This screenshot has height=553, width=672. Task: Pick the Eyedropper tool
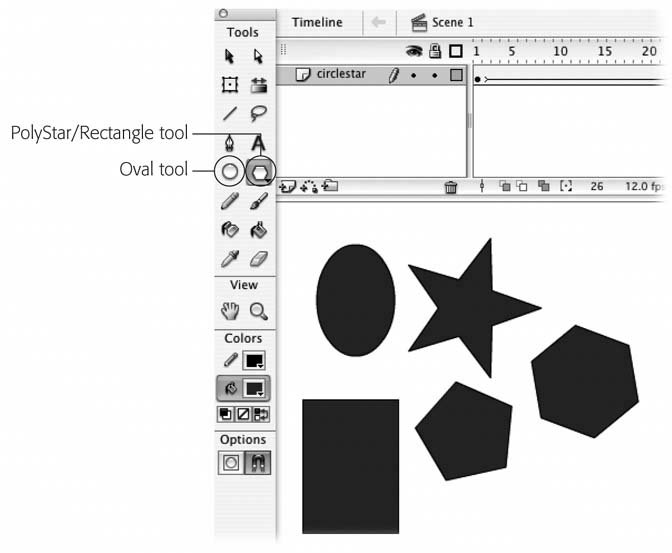(x=230, y=258)
